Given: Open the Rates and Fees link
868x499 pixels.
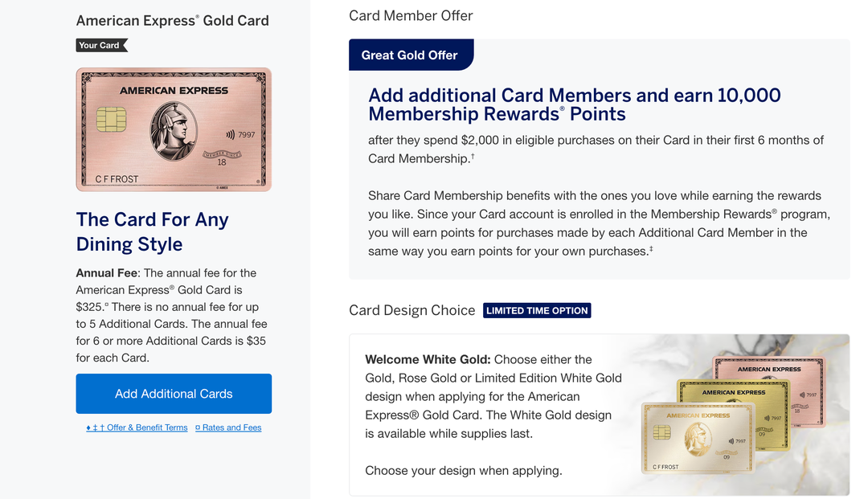Looking at the screenshot, I should (228, 427).
